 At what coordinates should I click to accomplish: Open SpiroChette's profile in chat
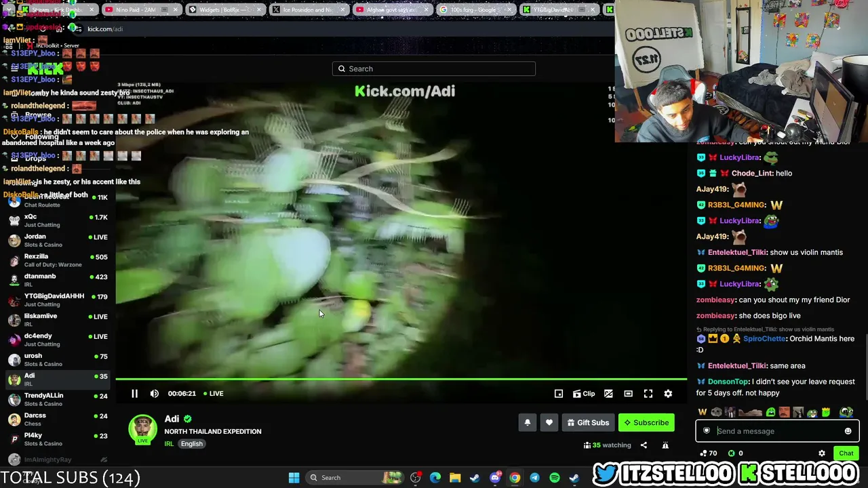764,338
